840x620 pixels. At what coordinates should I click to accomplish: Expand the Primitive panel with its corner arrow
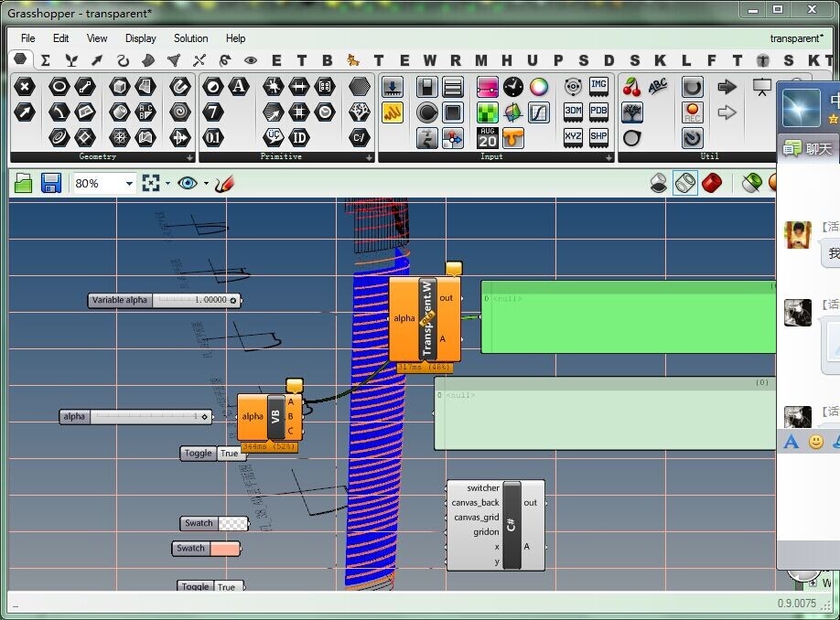(369, 157)
